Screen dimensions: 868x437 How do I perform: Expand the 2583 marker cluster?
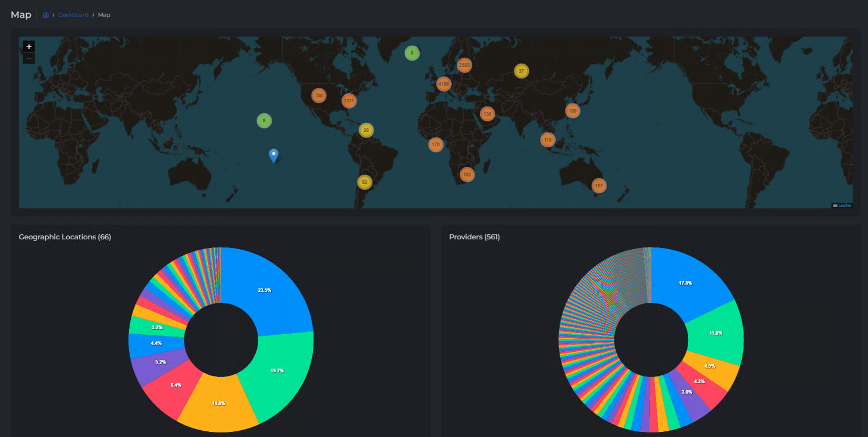click(464, 65)
